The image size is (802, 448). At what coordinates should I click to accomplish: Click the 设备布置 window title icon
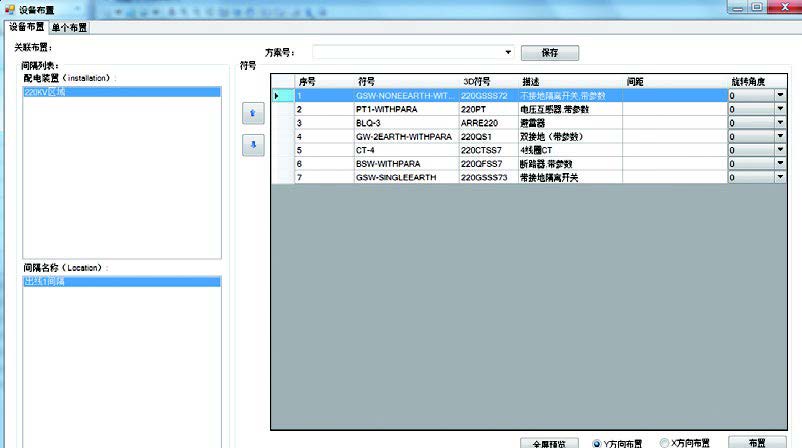click(x=9, y=8)
